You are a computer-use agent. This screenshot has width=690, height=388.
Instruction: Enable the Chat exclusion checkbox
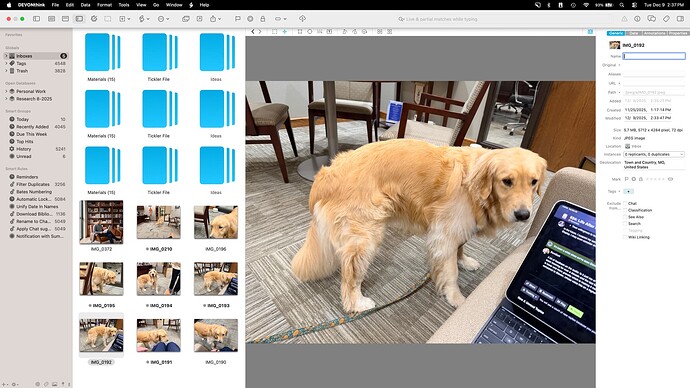(625, 203)
